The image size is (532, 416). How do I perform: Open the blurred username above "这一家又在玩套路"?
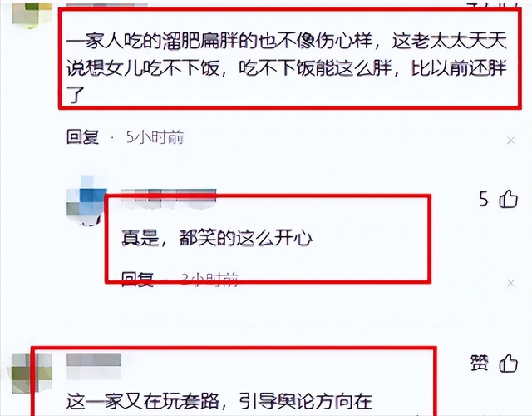(94, 366)
